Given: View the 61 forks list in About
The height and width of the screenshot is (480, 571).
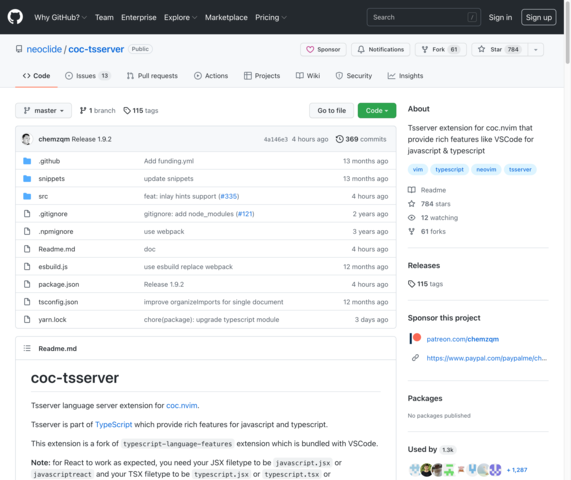Looking at the screenshot, I should [x=427, y=231].
